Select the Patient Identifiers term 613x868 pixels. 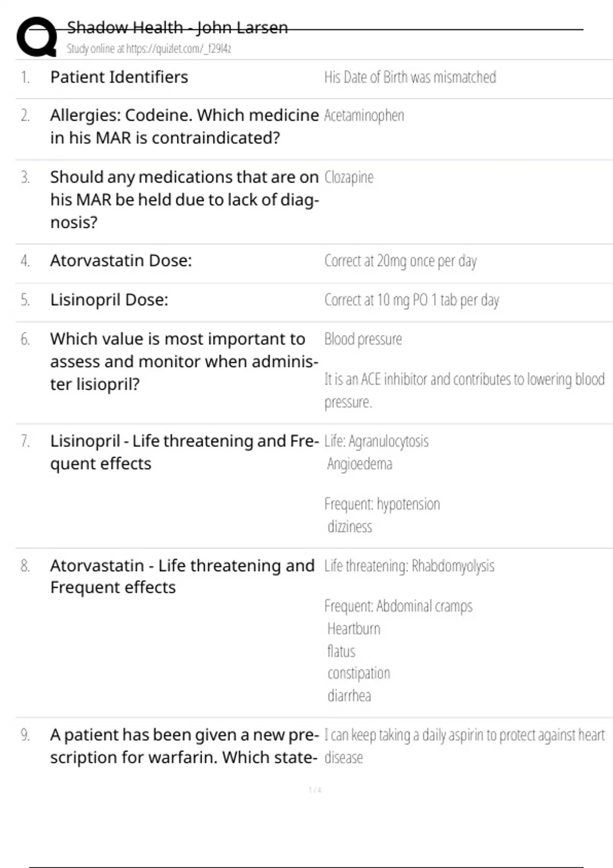tap(119, 77)
